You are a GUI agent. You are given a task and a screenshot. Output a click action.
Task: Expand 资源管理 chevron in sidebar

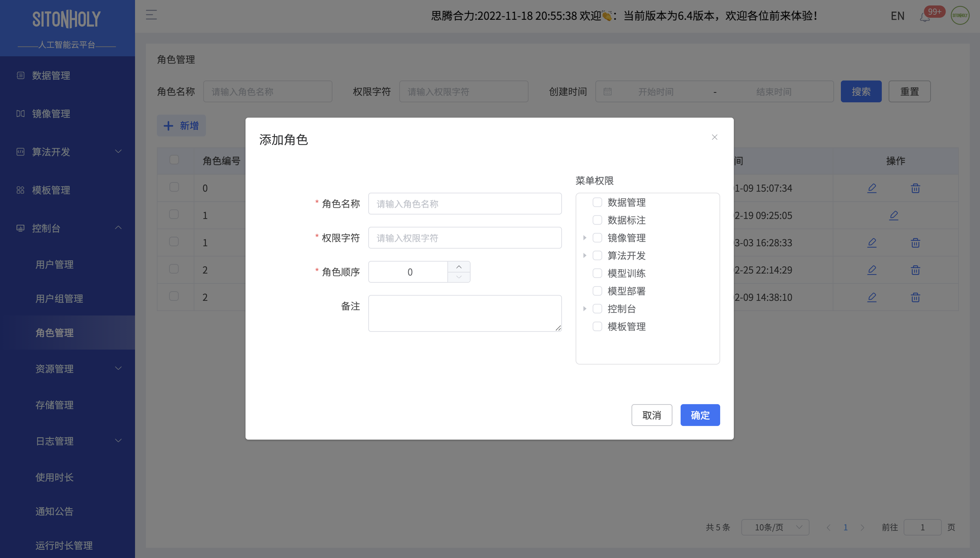[x=118, y=368]
